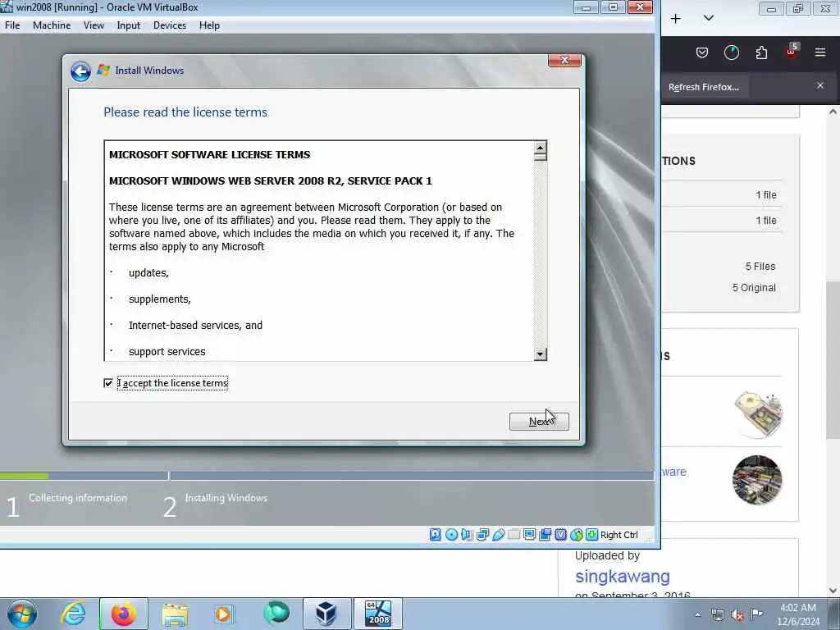Click the muted volume tray icon
The height and width of the screenshot is (630, 840).
pos(737,615)
